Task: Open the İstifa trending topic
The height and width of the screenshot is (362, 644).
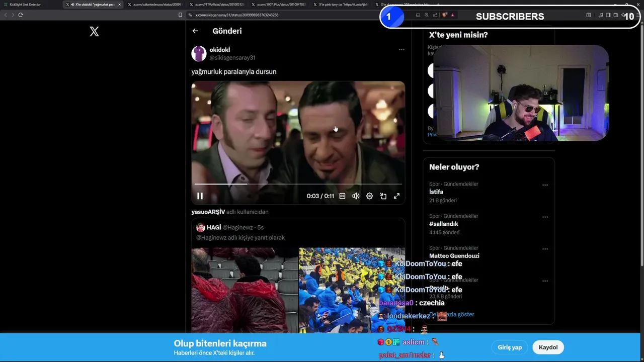Action: click(436, 192)
